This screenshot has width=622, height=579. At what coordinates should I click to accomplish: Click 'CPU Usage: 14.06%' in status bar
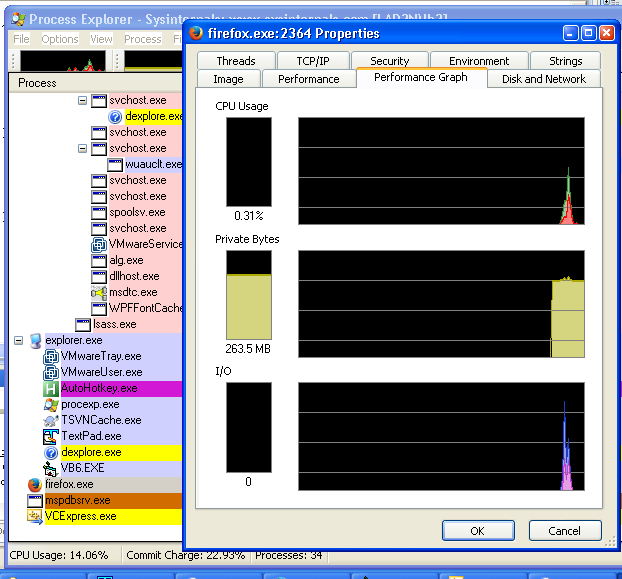pos(59,555)
